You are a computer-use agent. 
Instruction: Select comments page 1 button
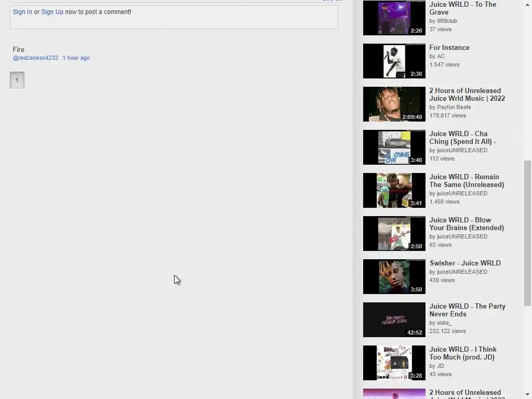click(17, 80)
